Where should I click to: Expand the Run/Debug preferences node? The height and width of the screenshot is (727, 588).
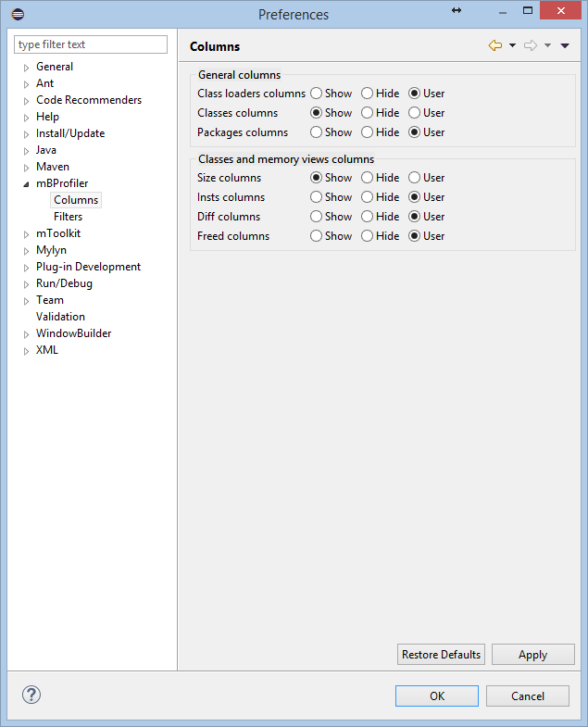27,284
